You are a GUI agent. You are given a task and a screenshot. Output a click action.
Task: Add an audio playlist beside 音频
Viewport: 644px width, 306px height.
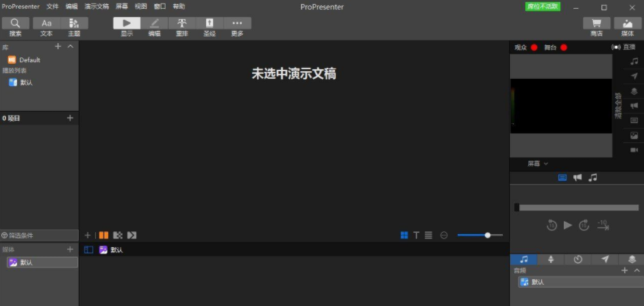pyautogui.click(x=625, y=270)
